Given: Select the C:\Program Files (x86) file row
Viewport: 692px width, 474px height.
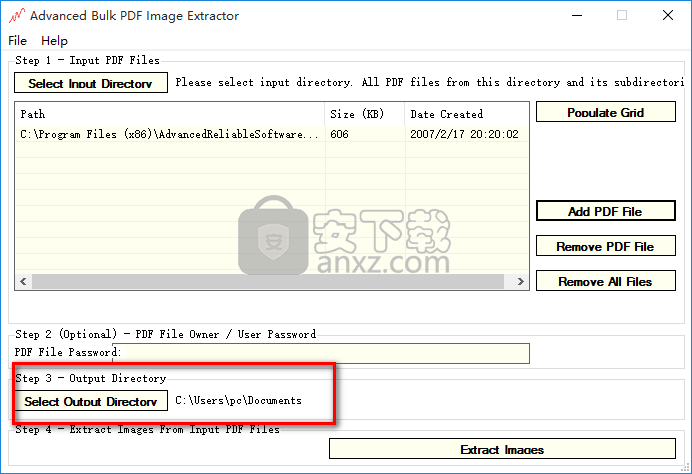Looking at the screenshot, I should tap(272, 134).
